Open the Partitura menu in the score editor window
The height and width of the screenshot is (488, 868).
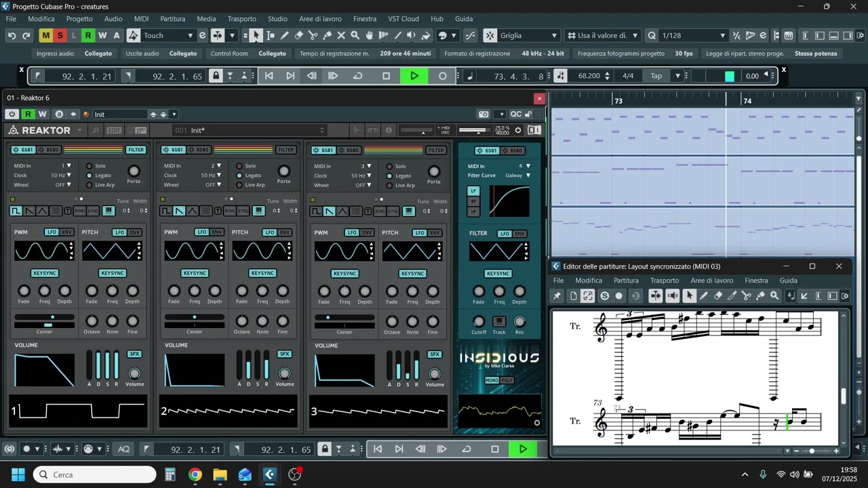(x=626, y=281)
